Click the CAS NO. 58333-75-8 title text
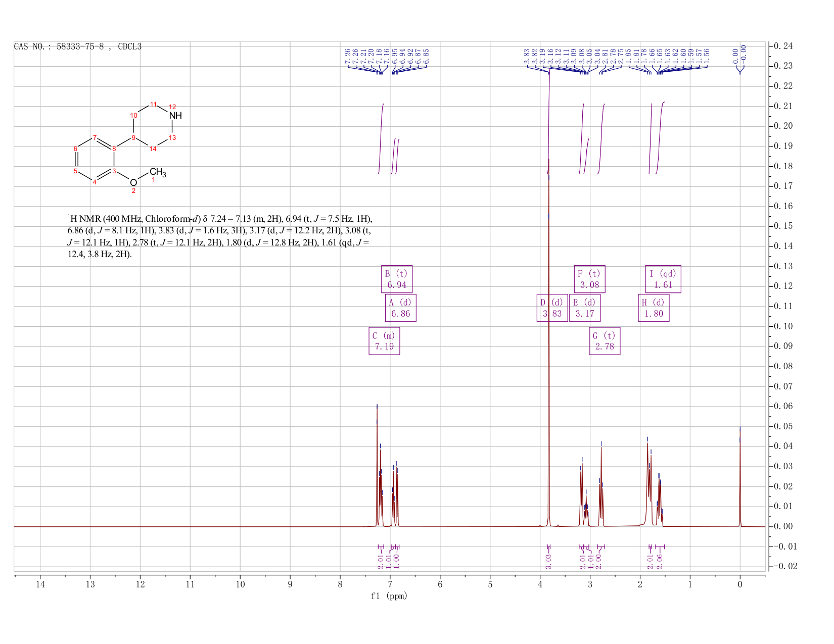Image resolution: width=834 pixels, height=644 pixels. (x=78, y=46)
